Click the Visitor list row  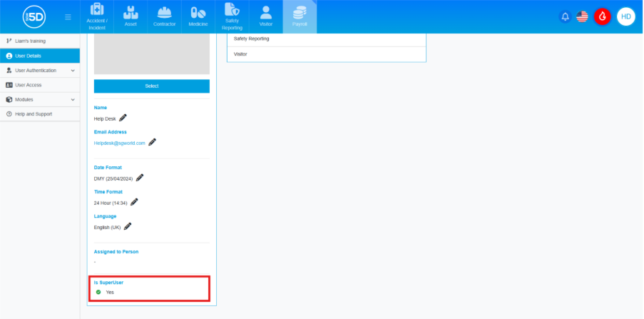[x=327, y=54]
